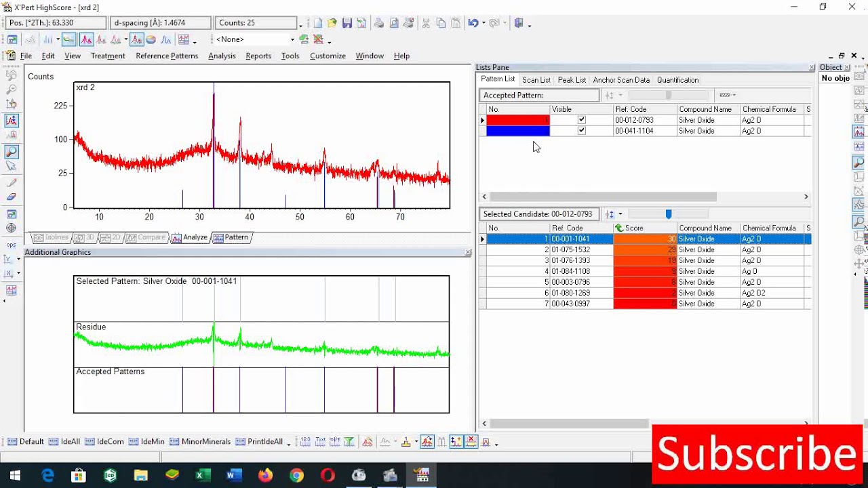Click the green funnel filter icon
The image size is (868, 488).
point(349,442)
